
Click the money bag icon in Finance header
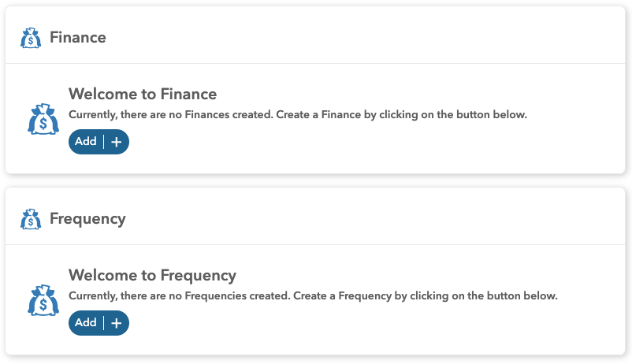coord(31,38)
